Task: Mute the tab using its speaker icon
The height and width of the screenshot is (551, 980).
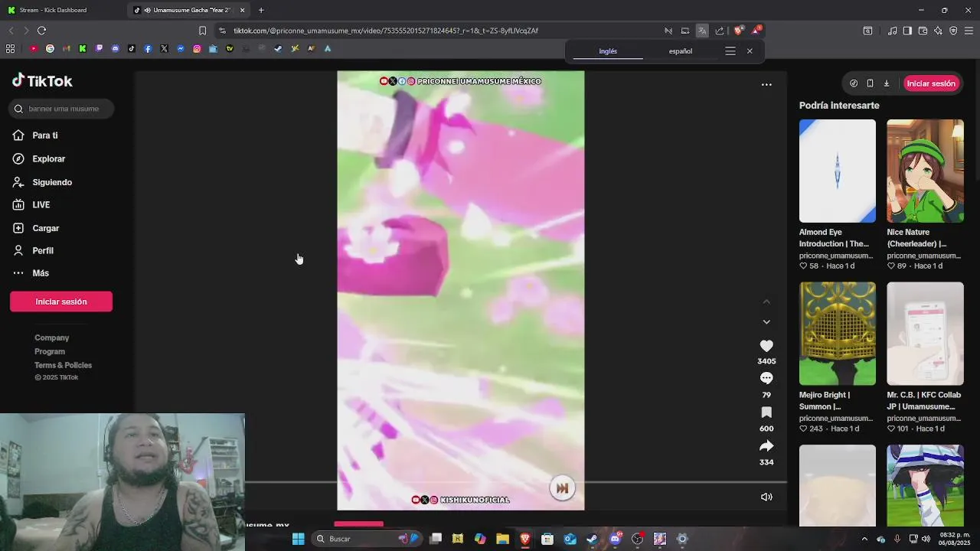Action: [147, 10]
